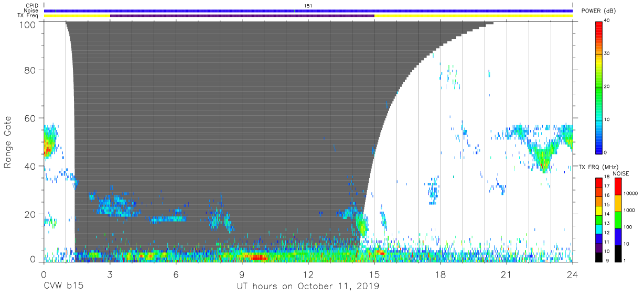The image size is (644, 297).
Task: Select the CPID label at top left
Action: (x=33, y=5)
